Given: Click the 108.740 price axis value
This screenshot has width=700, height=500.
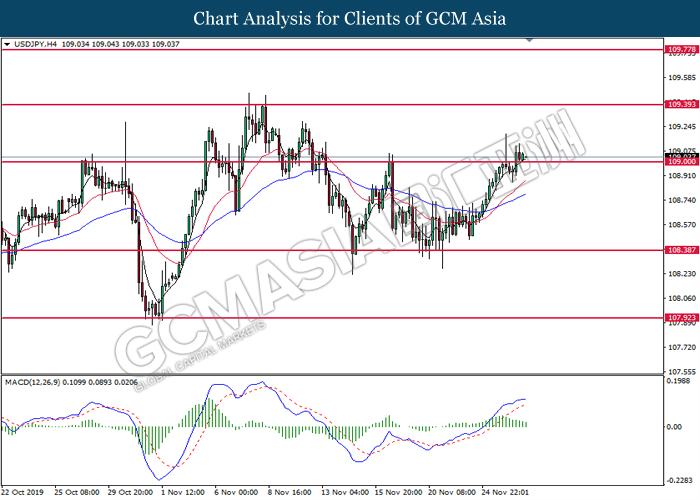Looking at the screenshot, I should coord(682,200).
